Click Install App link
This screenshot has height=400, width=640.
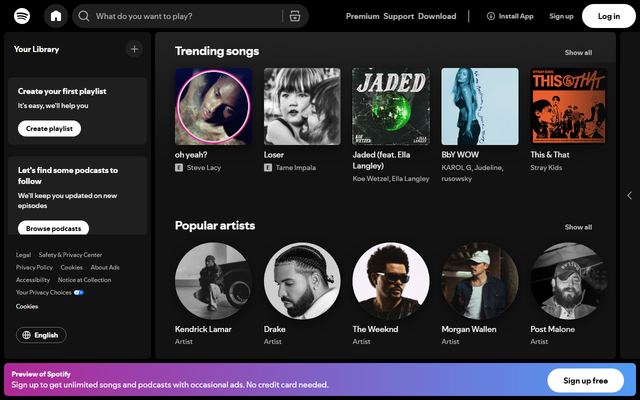click(510, 16)
